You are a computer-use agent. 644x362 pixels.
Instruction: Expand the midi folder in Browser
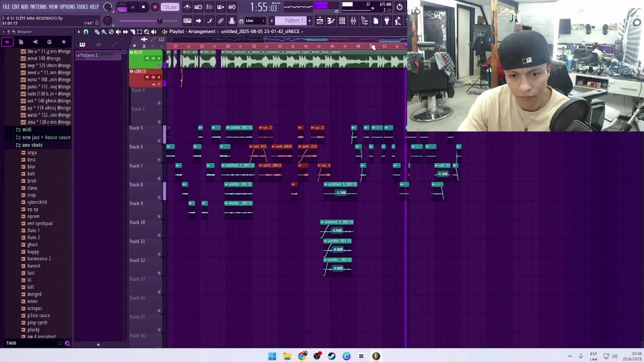[27, 130]
